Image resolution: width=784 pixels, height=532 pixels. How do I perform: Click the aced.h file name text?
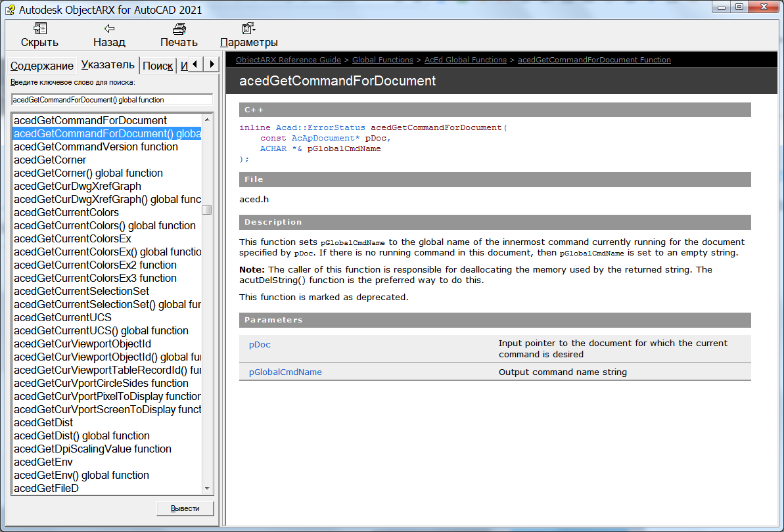254,199
